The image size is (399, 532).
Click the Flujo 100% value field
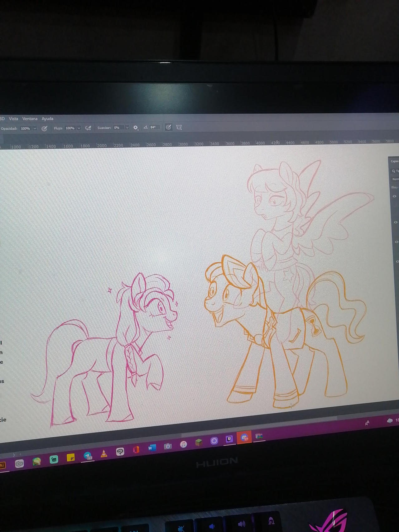click(70, 128)
